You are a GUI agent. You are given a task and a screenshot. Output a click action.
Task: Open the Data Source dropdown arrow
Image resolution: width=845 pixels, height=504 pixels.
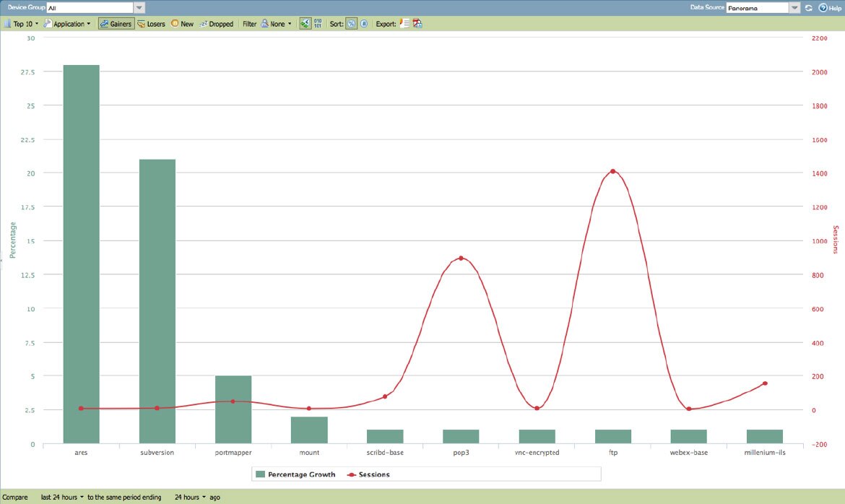(794, 7)
